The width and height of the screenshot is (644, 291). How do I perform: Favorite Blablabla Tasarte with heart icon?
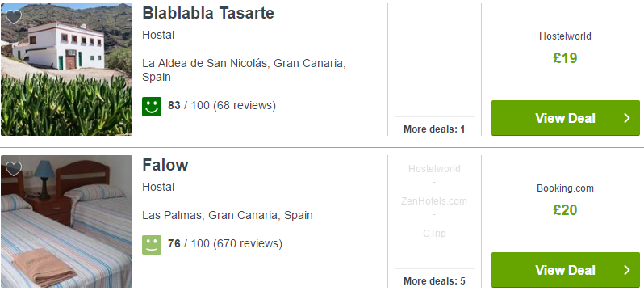pos(14,17)
